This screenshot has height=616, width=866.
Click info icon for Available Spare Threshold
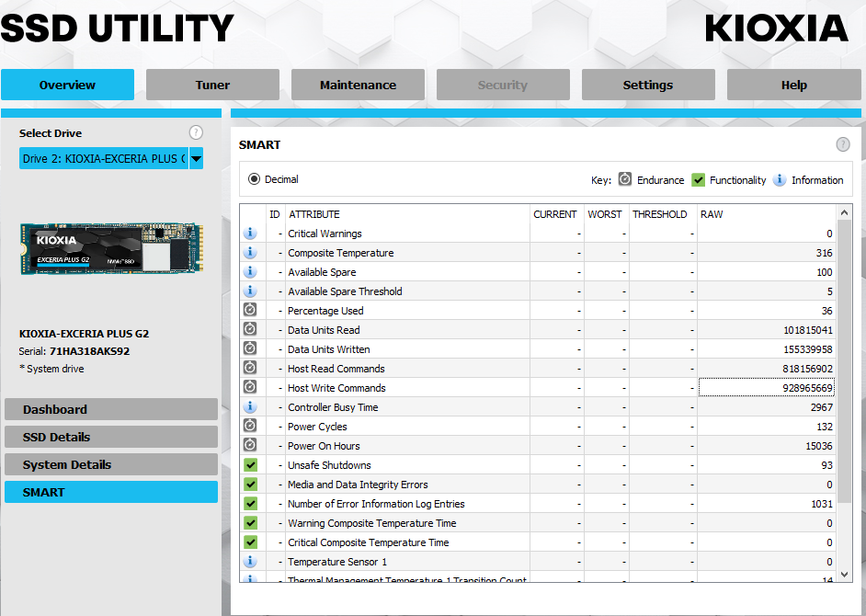pyautogui.click(x=250, y=291)
